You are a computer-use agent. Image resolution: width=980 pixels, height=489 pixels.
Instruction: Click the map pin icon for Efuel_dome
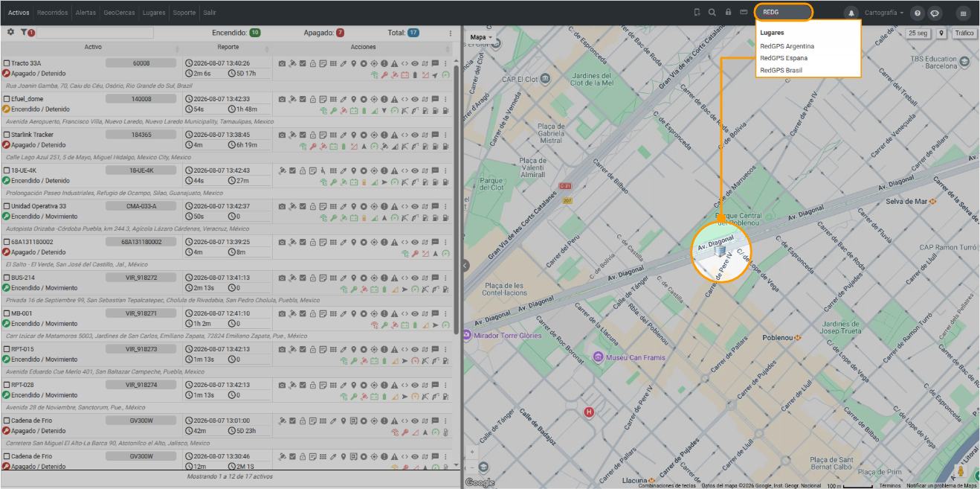353,99
